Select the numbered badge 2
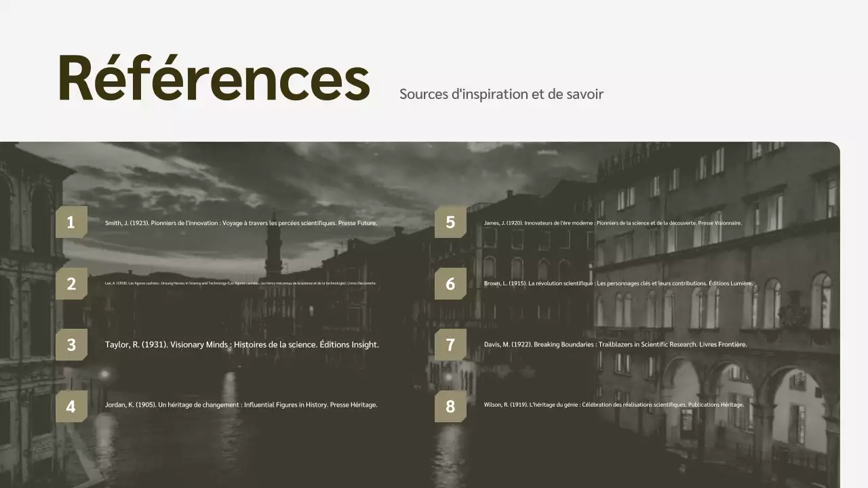The width and height of the screenshot is (868, 488). pyautogui.click(x=71, y=283)
